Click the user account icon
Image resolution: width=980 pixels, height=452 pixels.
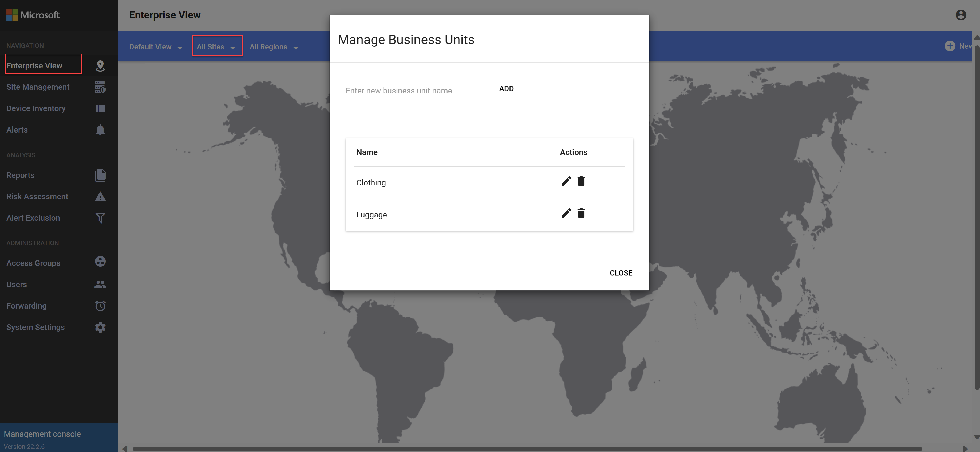pyautogui.click(x=961, y=15)
